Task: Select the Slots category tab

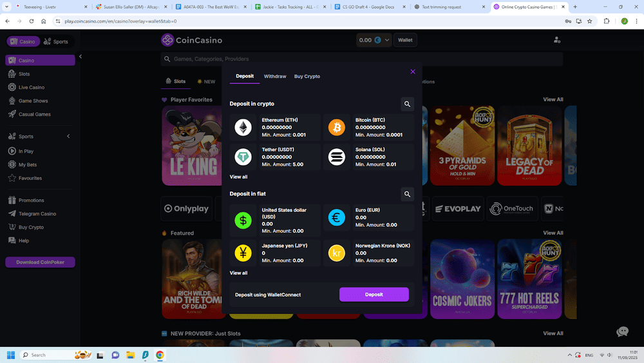Action: pyautogui.click(x=176, y=81)
